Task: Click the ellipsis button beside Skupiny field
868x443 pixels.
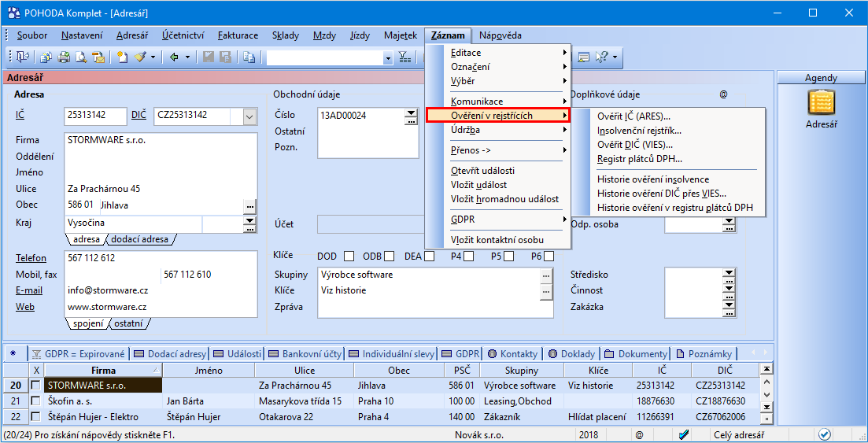Action: click(546, 275)
